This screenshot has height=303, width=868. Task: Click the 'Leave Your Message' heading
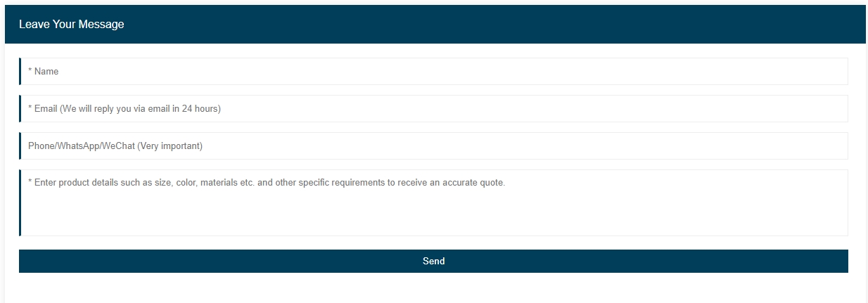[x=71, y=25]
